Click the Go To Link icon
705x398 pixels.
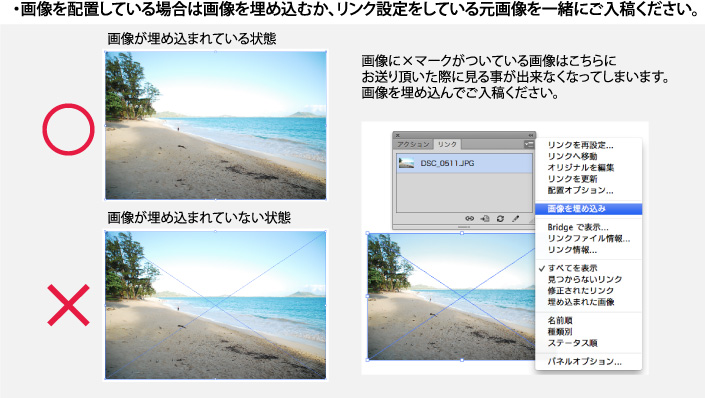point(485,219)
